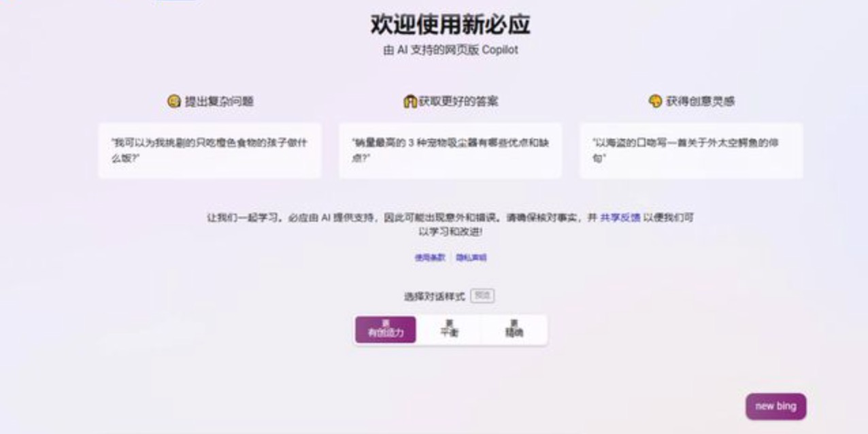
Task: Click the purple new bing button
Action: click(776, 406)
